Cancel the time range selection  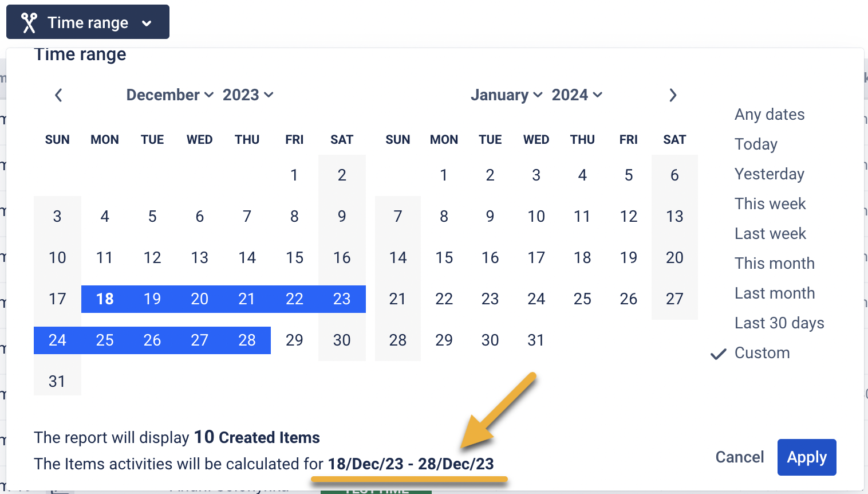(739, 457)
